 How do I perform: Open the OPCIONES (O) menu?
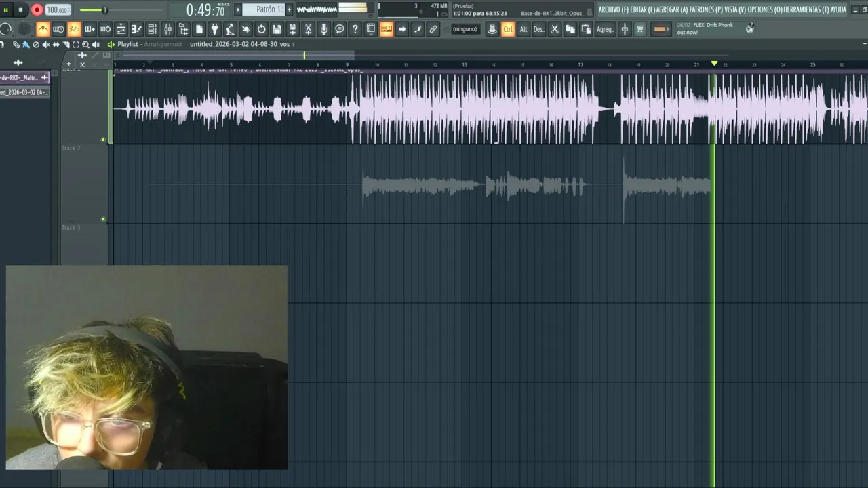tap(764, 9)
